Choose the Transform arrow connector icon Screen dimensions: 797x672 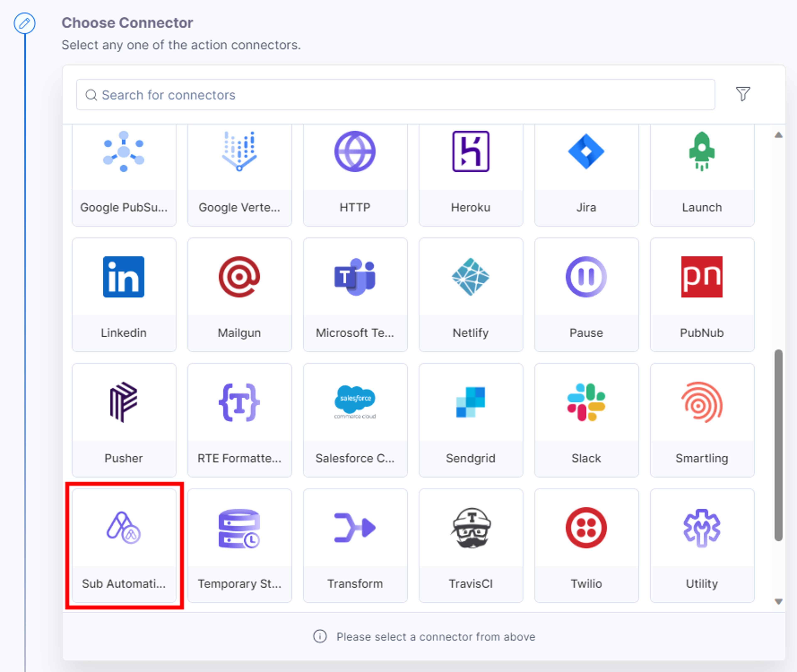pyautogui.click(x=355, y=528)
